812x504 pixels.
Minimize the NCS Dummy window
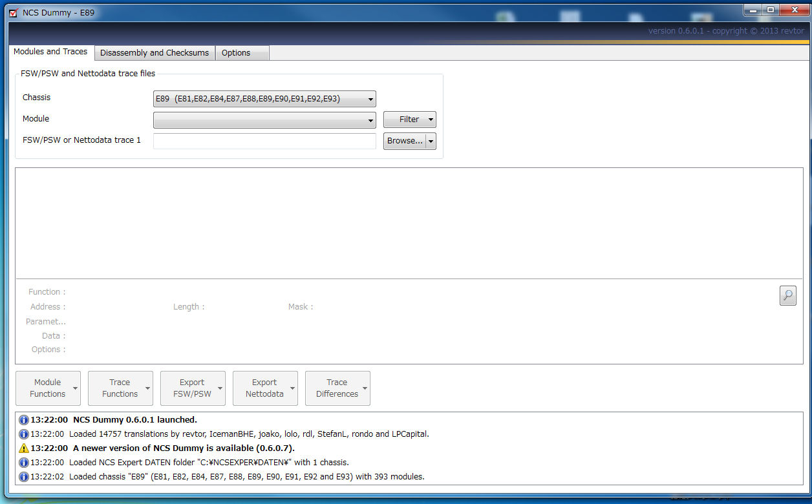pos(753,10)
